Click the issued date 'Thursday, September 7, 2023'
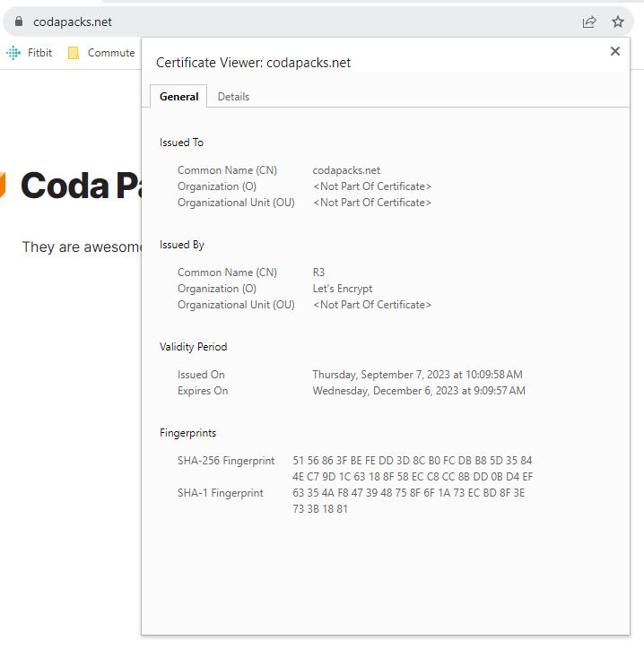 381,375
